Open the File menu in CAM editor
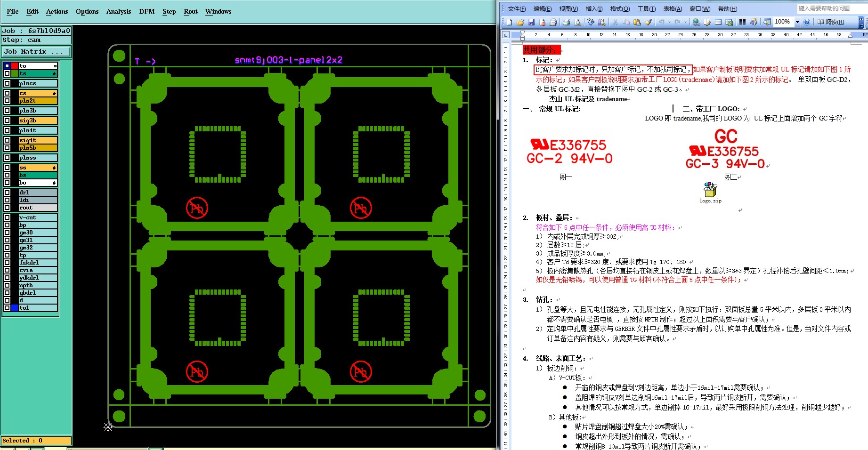Viewport: 868px width, 450px height. [13, 11]
